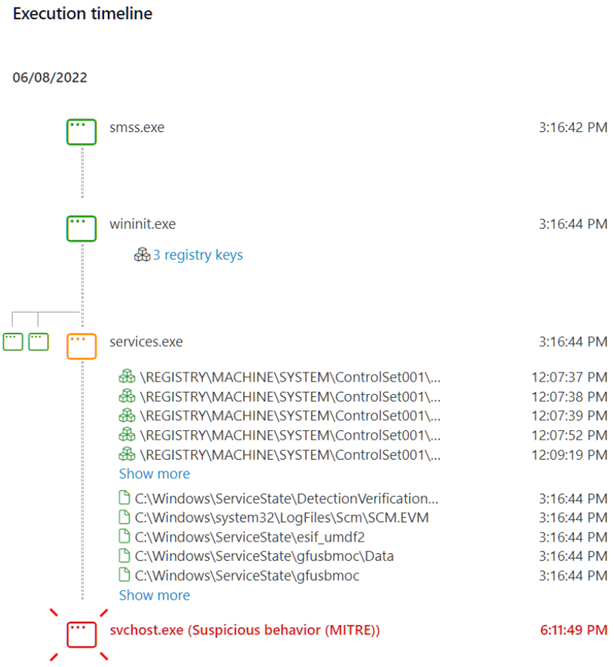
Task: Select the wininit.exe process name
Action: click(143, 224)
